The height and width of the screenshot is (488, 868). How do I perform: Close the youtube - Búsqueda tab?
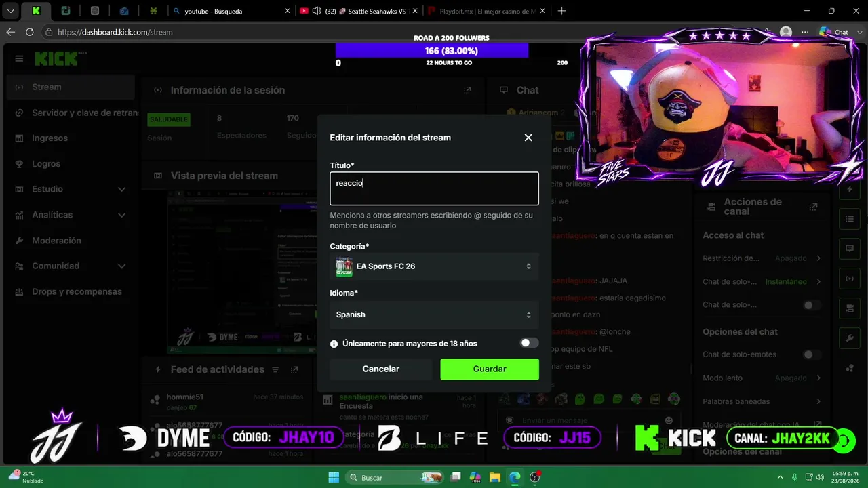pyautogui.click(x=288, y=11)
